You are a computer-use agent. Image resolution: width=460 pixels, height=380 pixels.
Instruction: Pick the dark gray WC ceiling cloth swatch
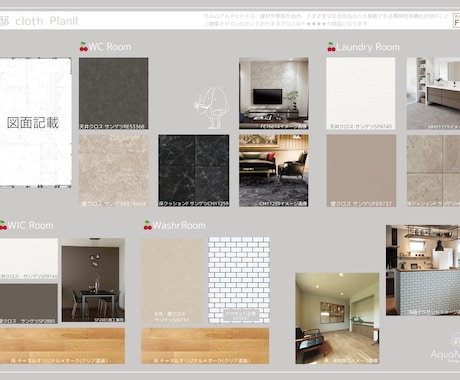pos(114,93)
